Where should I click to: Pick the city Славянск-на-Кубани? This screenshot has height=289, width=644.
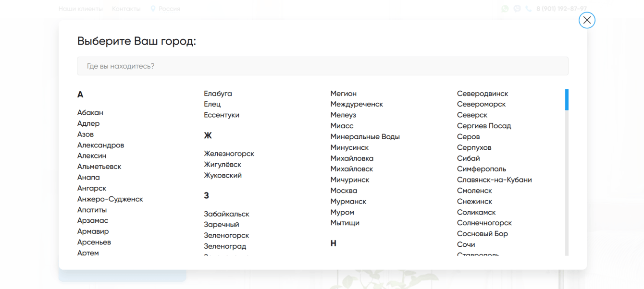(495, 180)
